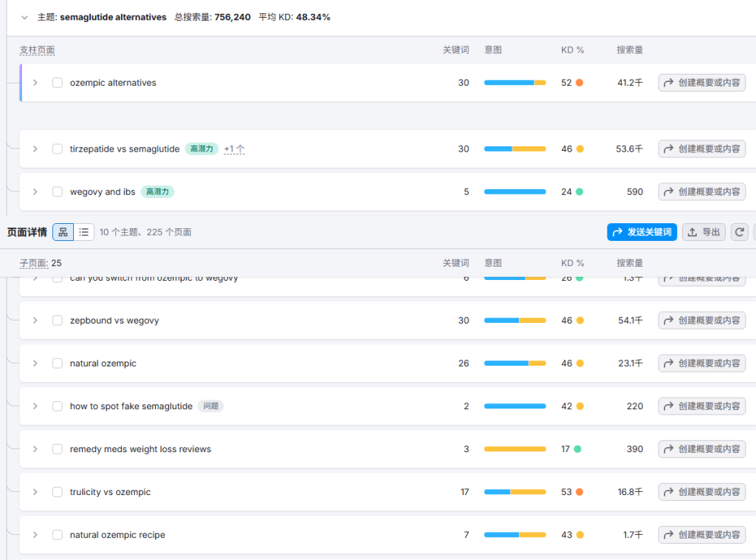This screenshot has width=756, height=560.
Task: Click the 子页面 header label
Action: click(33, 263)
